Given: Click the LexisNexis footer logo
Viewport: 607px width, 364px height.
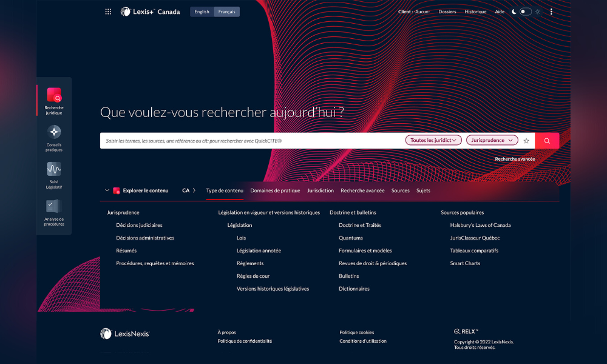Looking at the screenshot, I should point(124,334).
